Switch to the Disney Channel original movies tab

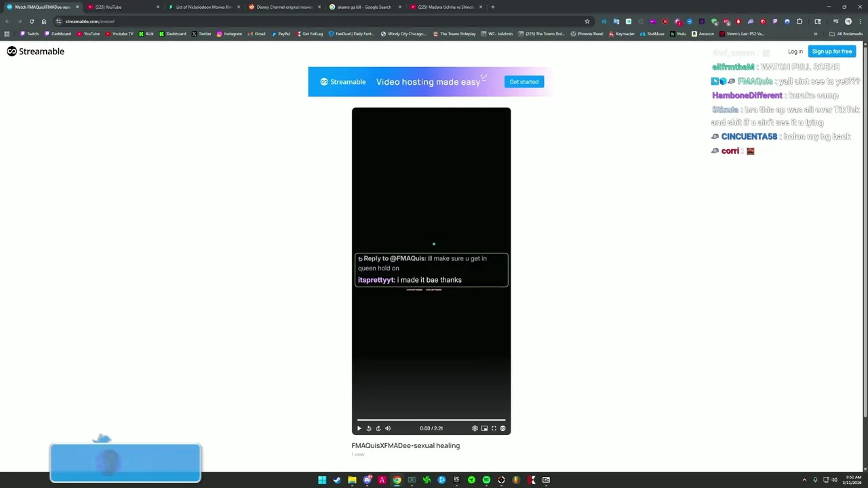283,7
